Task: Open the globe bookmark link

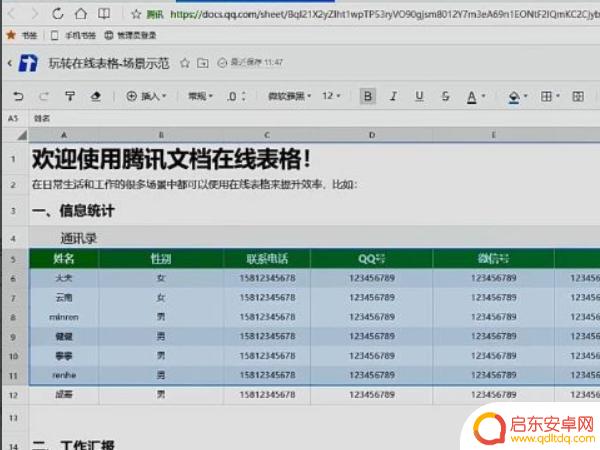Action: click(x=130, y=36)
